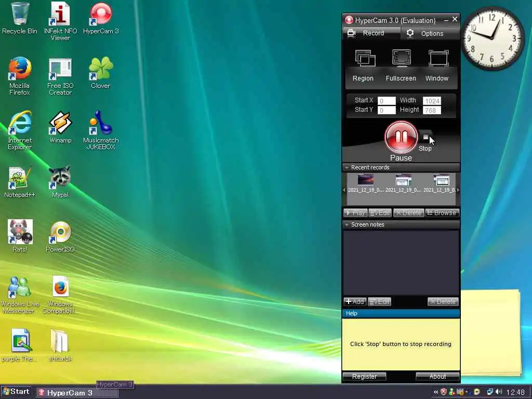This screenshot has width=532, height=399.
Task: Show next recent records with right arrow
Action: [x=458, y=190]
